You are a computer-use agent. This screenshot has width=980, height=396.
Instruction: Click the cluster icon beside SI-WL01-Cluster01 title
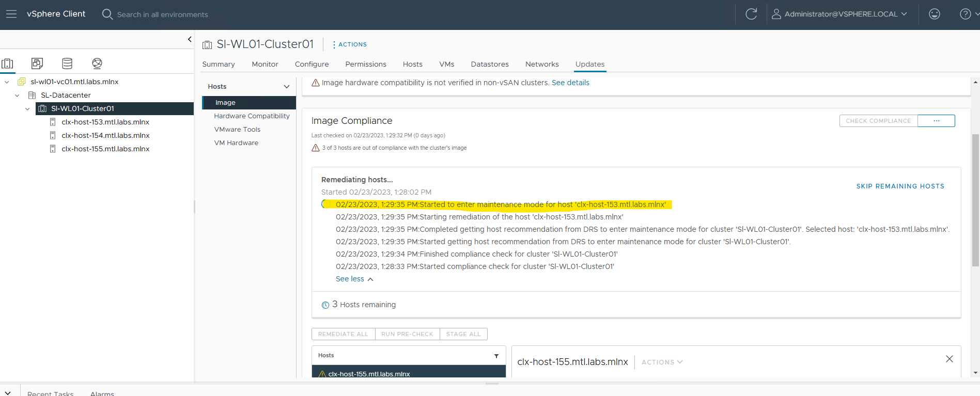(x=207, y=45)
